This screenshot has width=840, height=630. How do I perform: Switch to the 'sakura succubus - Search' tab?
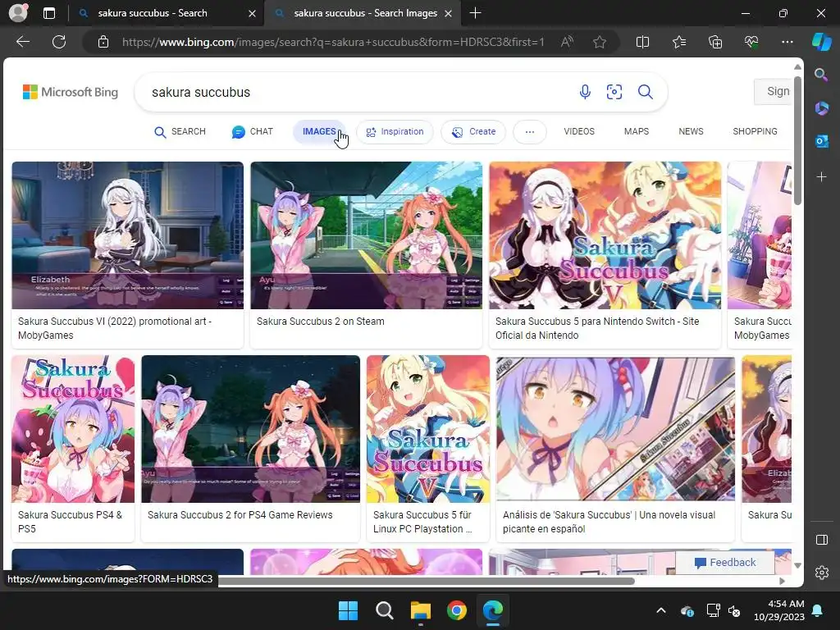[x=153, y=13]
